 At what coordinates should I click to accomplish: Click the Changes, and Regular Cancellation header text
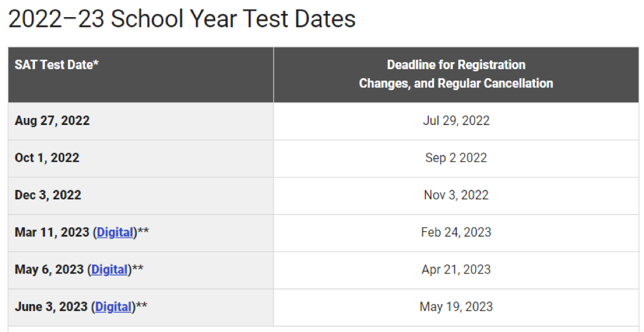[x=456, y=83]
